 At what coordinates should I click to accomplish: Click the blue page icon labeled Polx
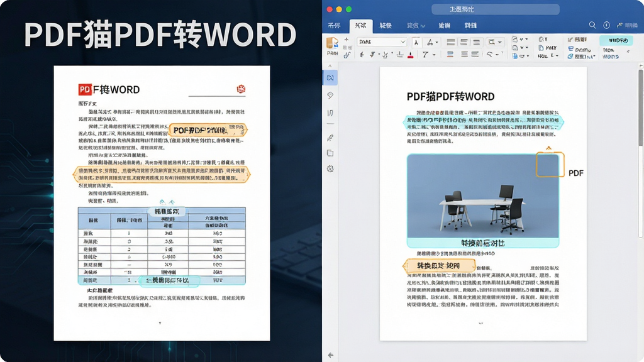tap(541, 48)
